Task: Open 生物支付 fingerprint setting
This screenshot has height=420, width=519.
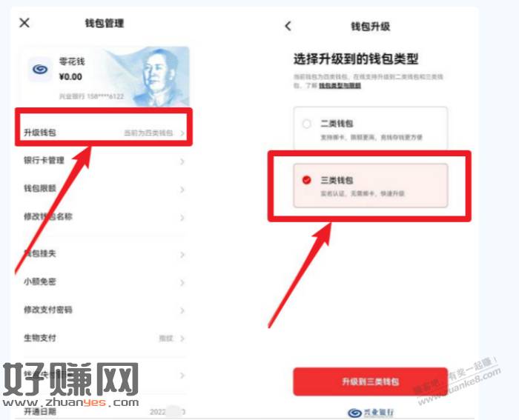Action: click(x=104, y=338)
